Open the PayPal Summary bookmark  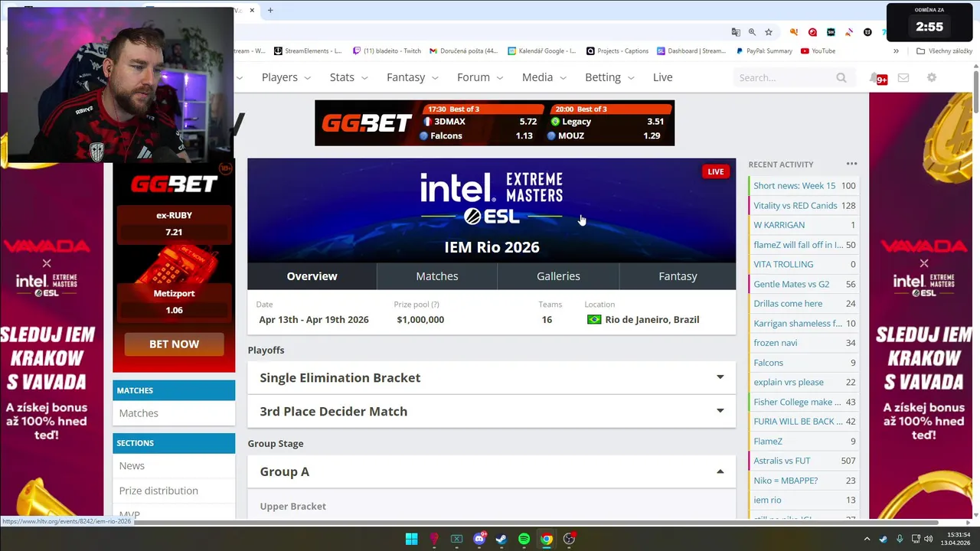point(764,51)
